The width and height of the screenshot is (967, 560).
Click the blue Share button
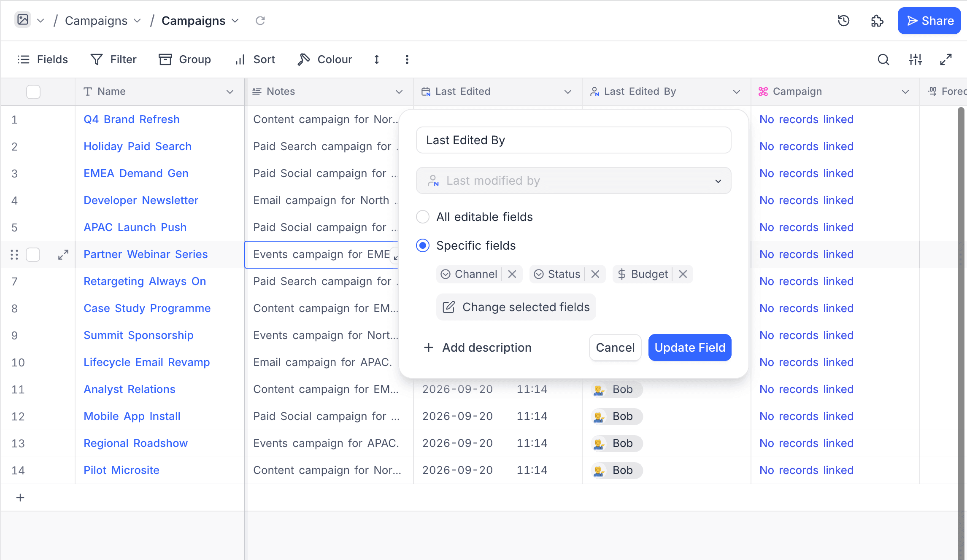click(x=929, y=21)
